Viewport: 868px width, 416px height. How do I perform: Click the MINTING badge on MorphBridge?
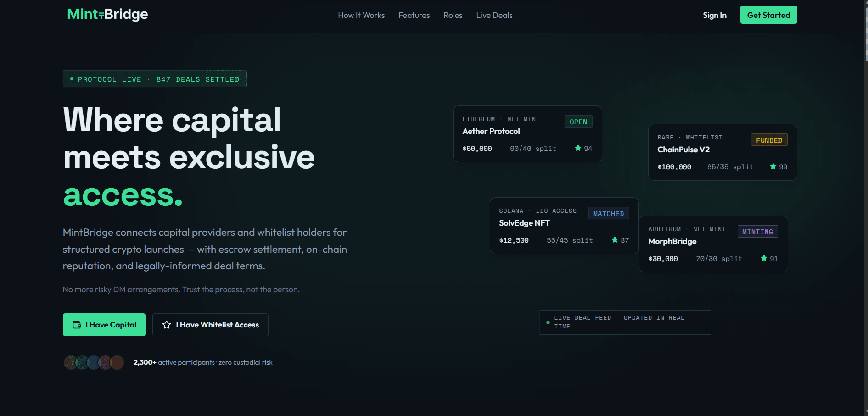pos(757,231)
